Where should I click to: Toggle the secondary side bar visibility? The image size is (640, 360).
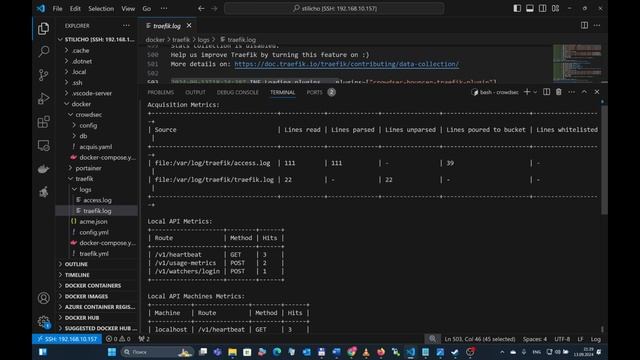tap(542, 8)
